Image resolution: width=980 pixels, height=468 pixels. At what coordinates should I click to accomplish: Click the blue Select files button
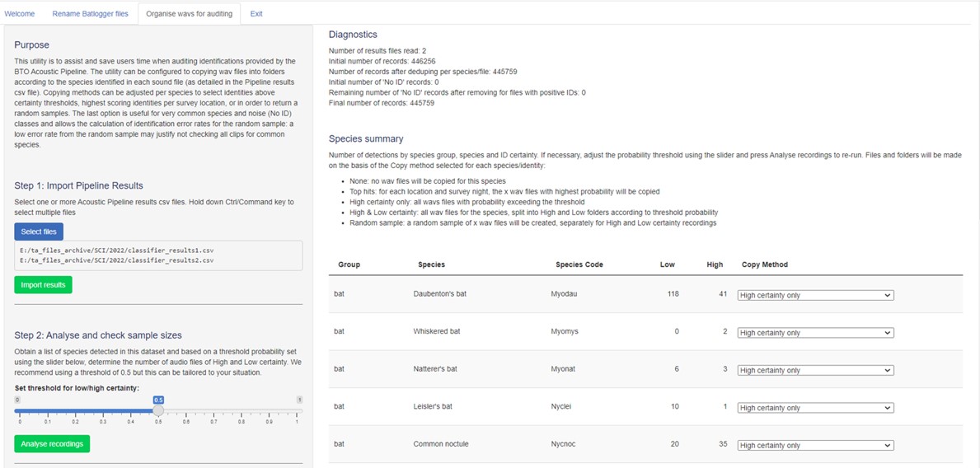pyautogui.click(x=38, y=232)
